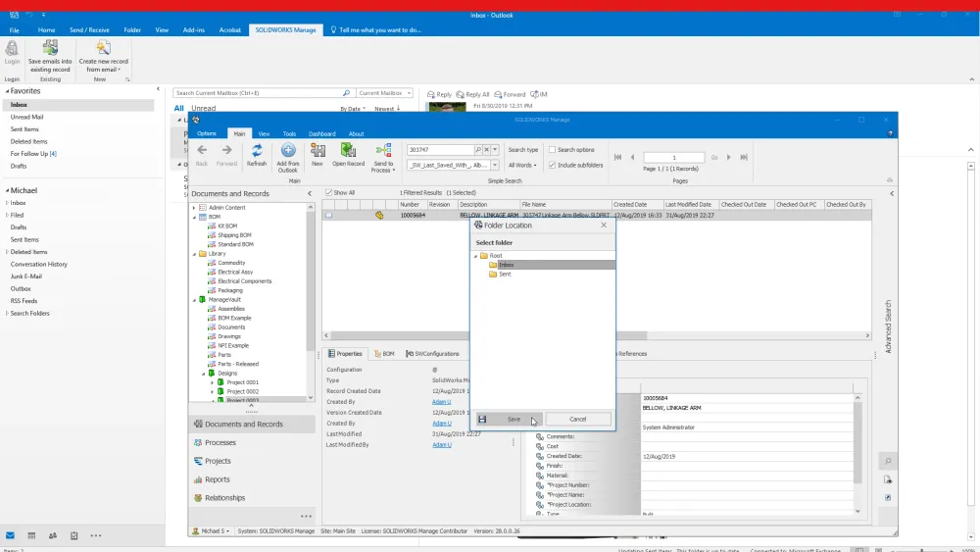Select the Sent folder in Folder Location
This screenshot has width=980, height=552.
point(505,275)
